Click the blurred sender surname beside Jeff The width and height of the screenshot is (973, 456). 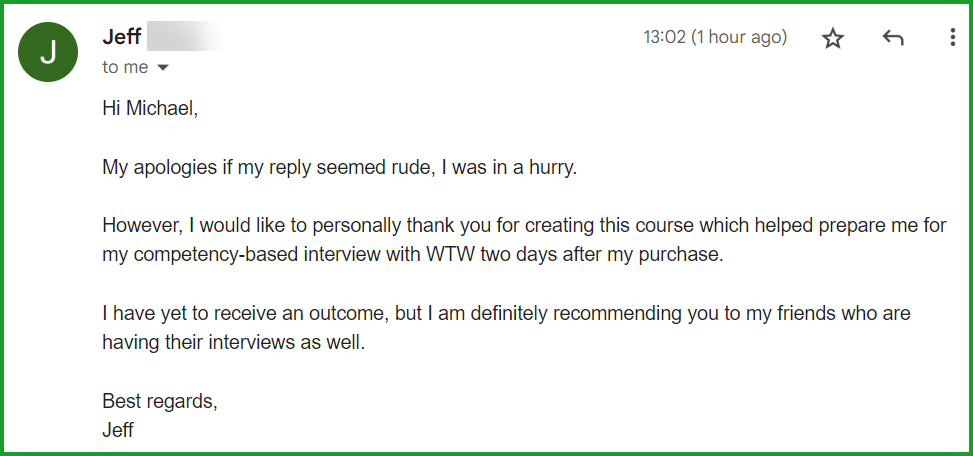[183, 38]
